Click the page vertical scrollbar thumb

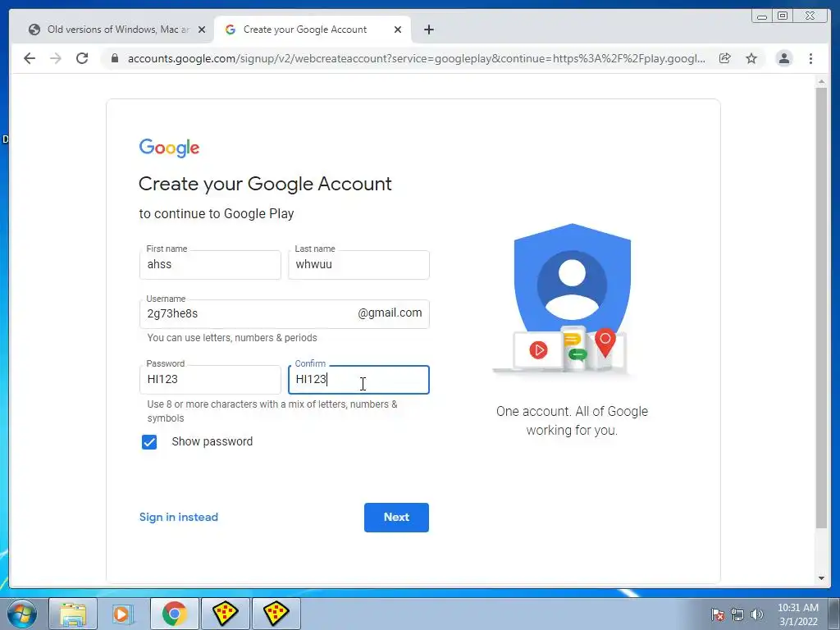(x=821, y=308)
